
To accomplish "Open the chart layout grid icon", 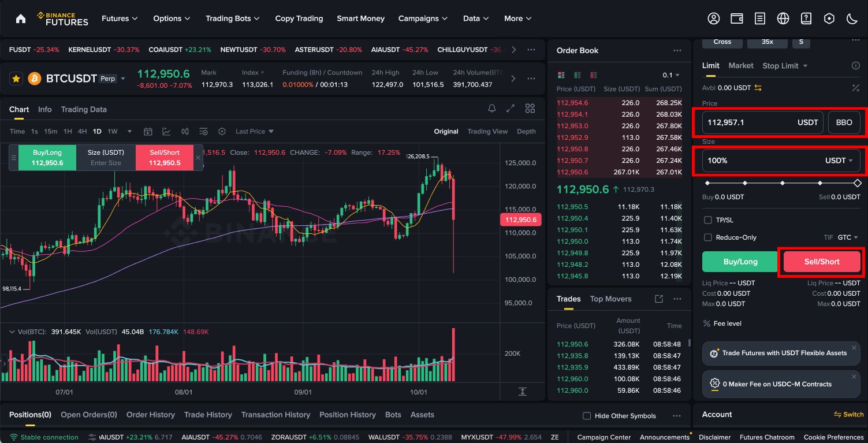I will [x=530, y=109].
